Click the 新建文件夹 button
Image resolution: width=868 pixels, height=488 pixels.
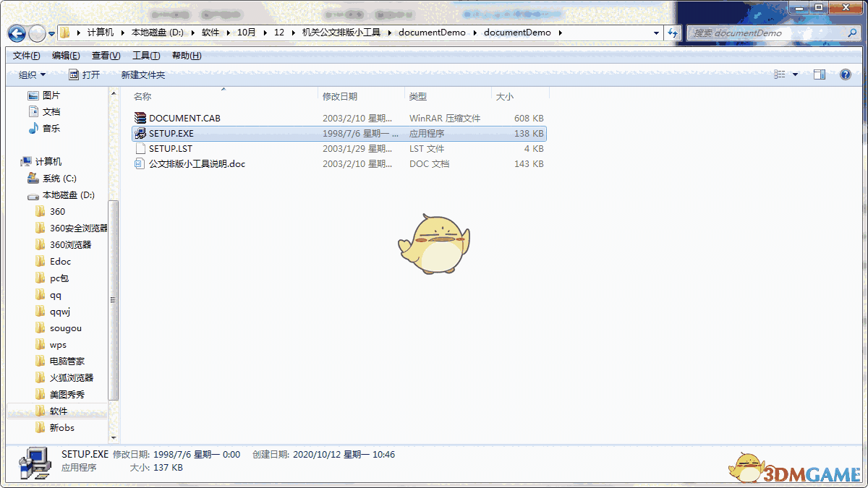click(142, 74)
